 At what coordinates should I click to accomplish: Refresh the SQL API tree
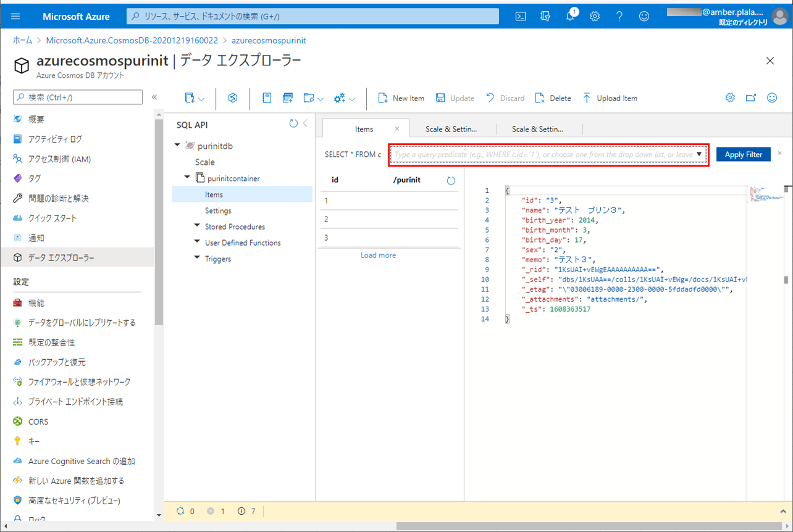click(293, 124)
